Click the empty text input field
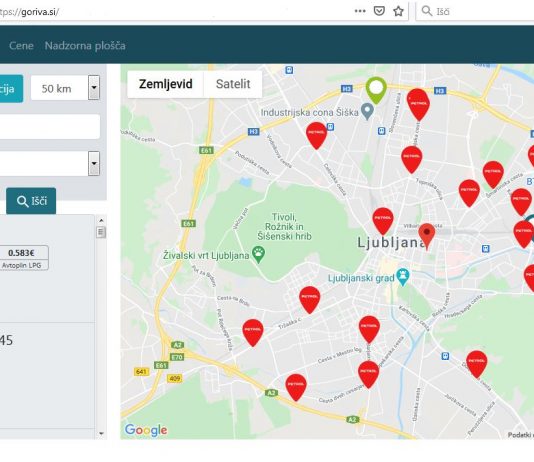This screenshot has width=534, height=462. tap(48, 126)
